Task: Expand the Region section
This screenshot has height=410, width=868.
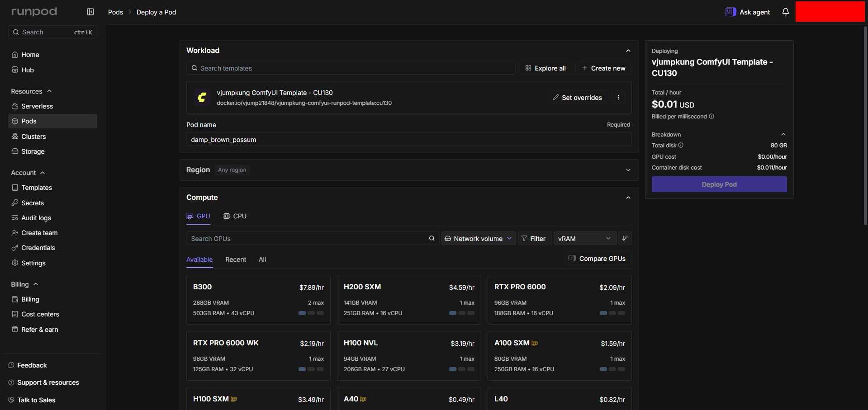Action: [x=628, y=170]
